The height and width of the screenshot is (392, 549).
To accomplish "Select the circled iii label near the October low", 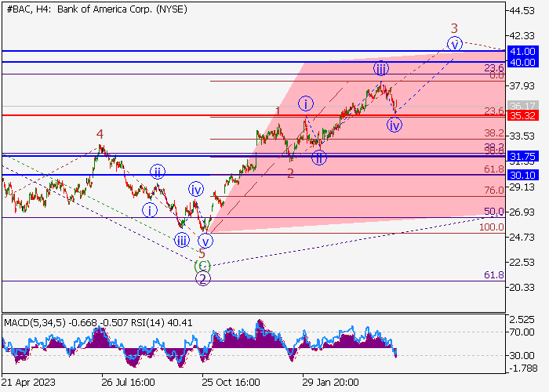I will point(182,241).
